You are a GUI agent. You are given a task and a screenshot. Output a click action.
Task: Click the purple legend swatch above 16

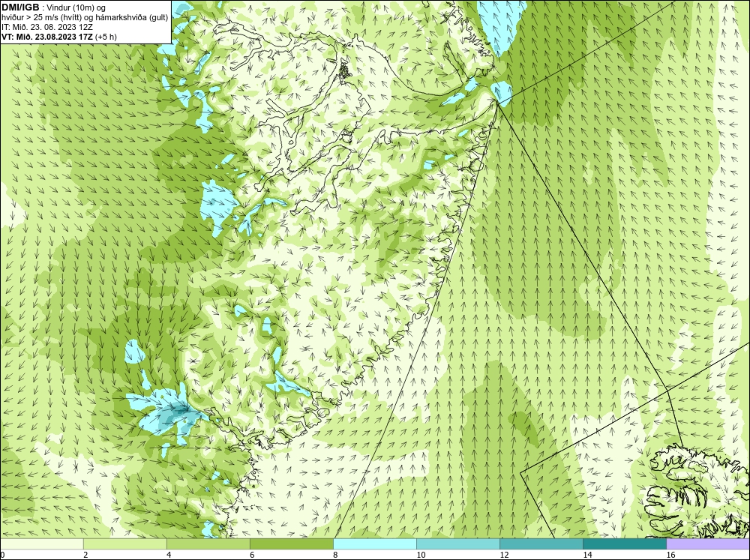(708, 544)
